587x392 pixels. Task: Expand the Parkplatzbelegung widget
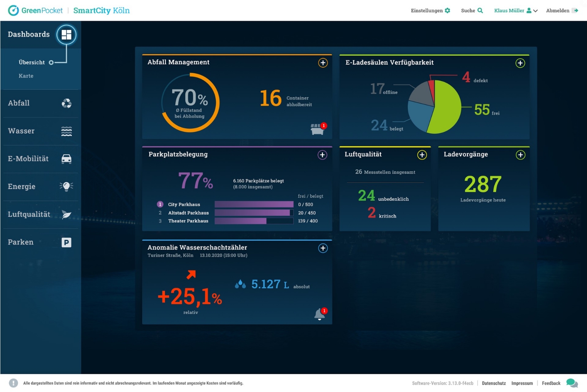pos(322,155)
